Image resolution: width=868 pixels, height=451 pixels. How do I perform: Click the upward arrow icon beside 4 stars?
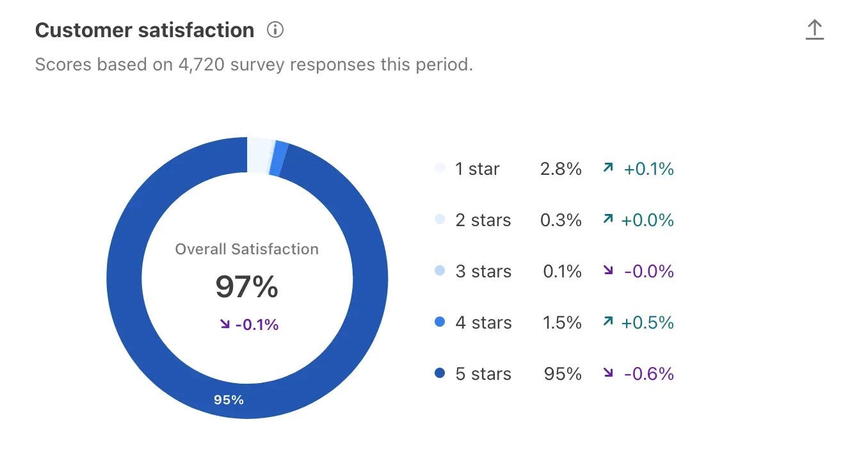pos(608,322)
